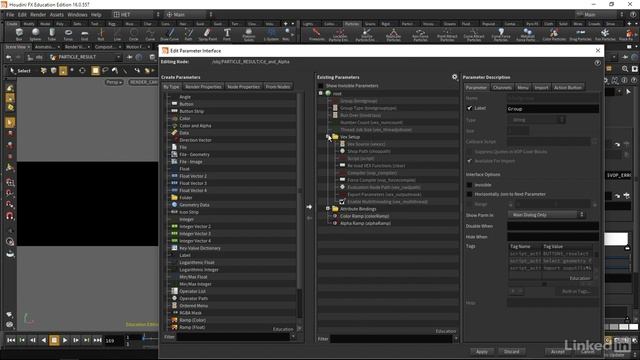Click the Apply button
The height and width of the screenshot is (360, 640).
(482, 351)
